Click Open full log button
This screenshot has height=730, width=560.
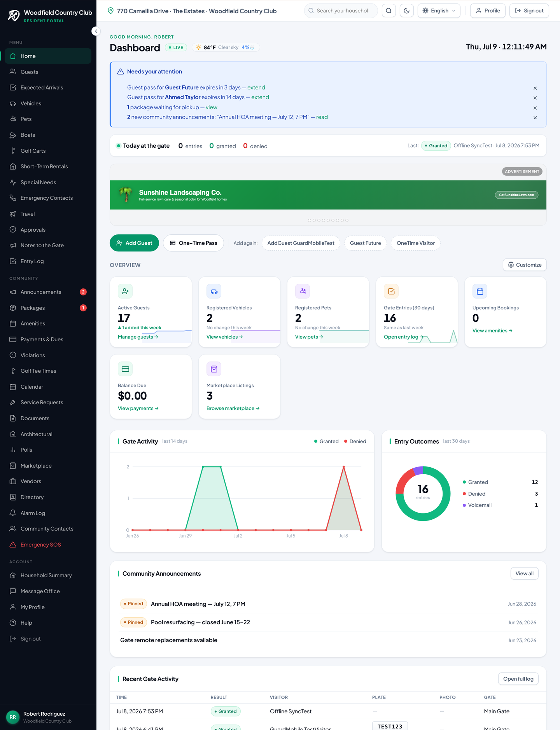(x=518, y=679)
